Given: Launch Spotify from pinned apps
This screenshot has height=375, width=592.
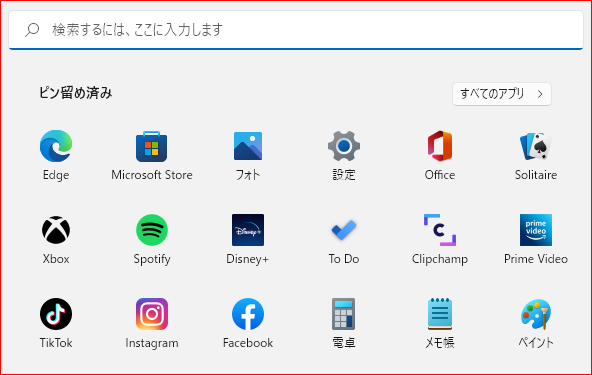Looking at the screenshot, I should pos(152,230).
